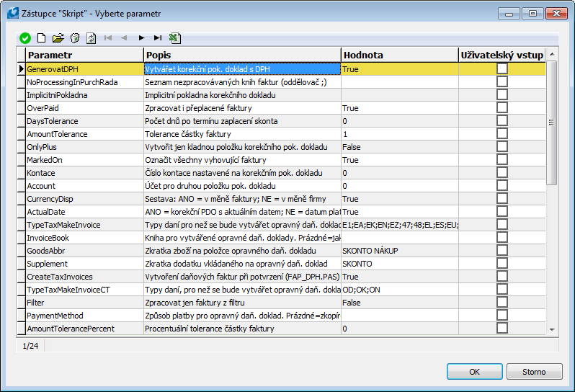Click the open folder icon
The width and height of the screenshot is (575, 392).
click(x=58, y=37)
